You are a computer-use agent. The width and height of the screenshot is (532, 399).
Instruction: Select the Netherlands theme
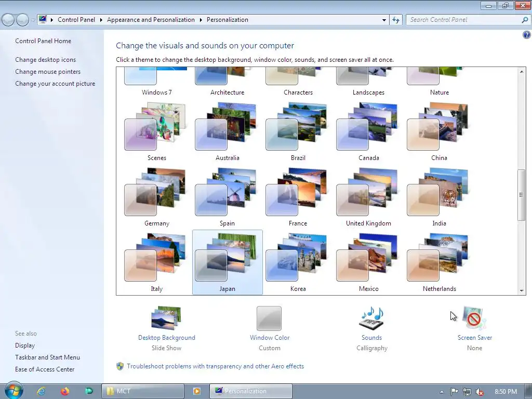tap(439, 263)
